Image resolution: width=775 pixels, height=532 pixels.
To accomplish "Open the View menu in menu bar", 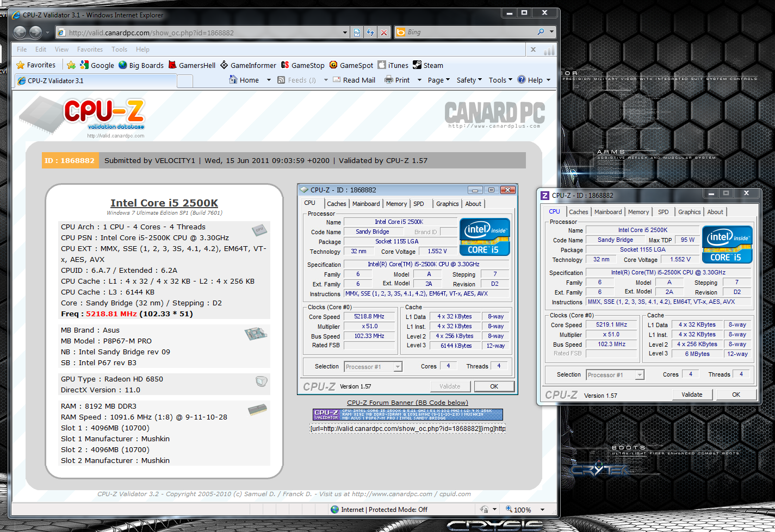I will point(61,49).
